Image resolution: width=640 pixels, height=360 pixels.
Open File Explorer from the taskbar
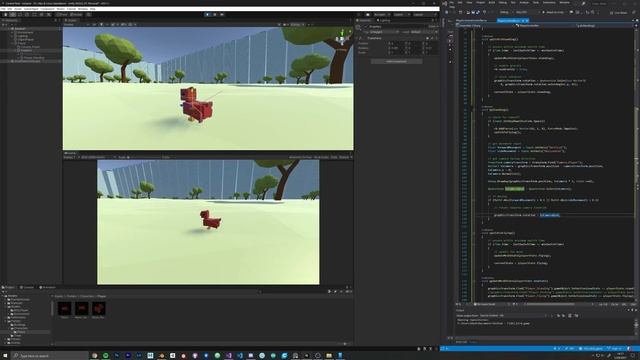(x=329, y=356)
